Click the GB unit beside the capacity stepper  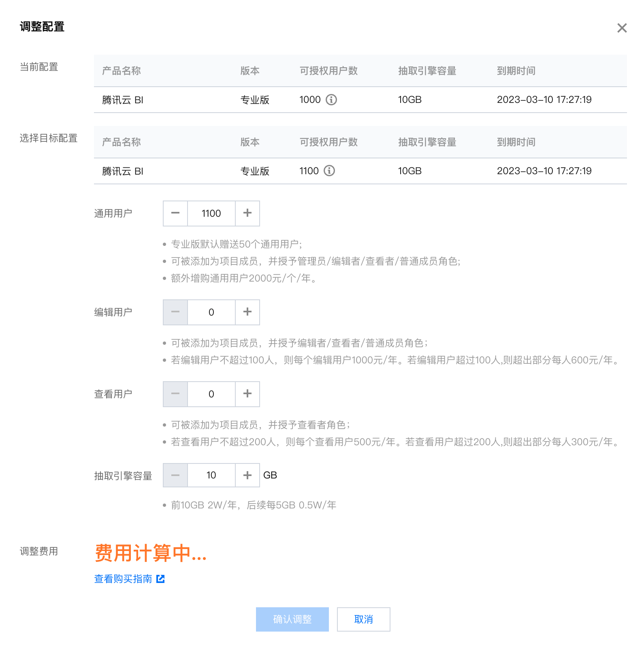(x=270, y=475)
